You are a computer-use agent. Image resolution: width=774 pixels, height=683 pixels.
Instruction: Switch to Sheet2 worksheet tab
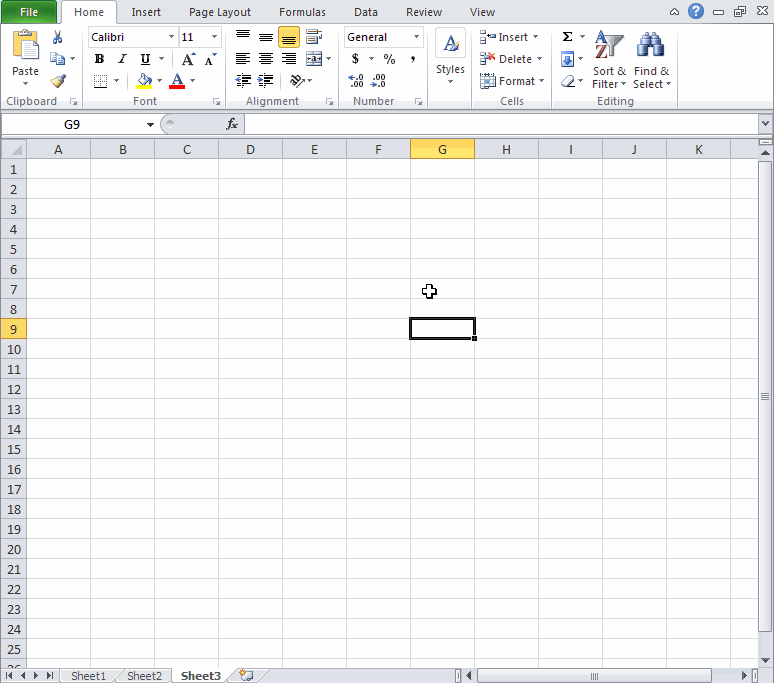pyautogui.click(x=144, y=676)
